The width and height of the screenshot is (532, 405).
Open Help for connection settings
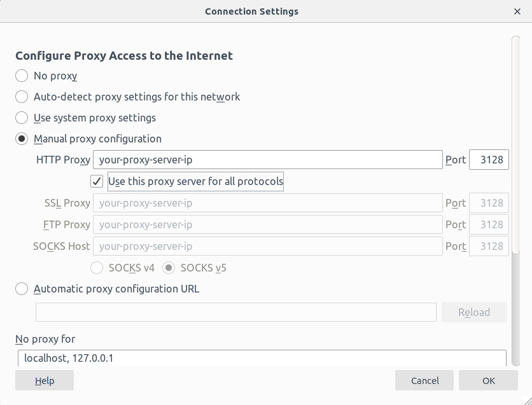tap(45, 381)
